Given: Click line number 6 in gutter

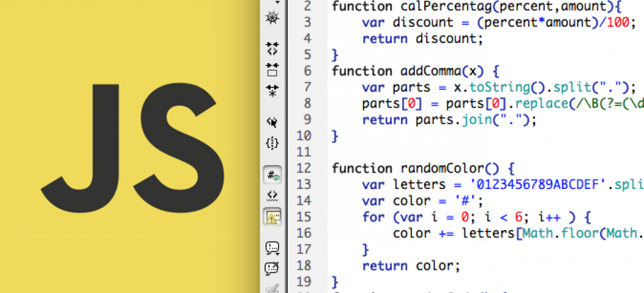Looking at the screenshot, I should pos(308,71).
